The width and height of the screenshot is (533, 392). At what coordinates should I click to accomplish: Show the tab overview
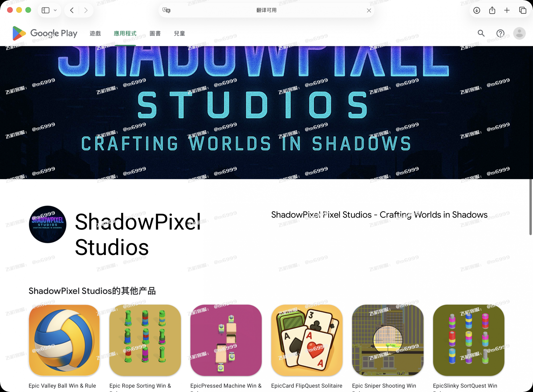[523, 10]
